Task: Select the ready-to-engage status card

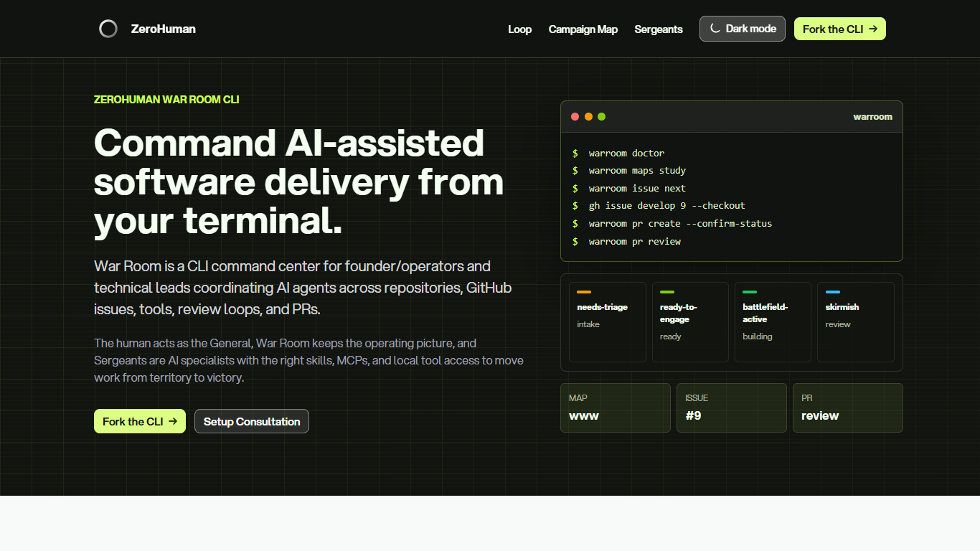Action: coord(690,322)
